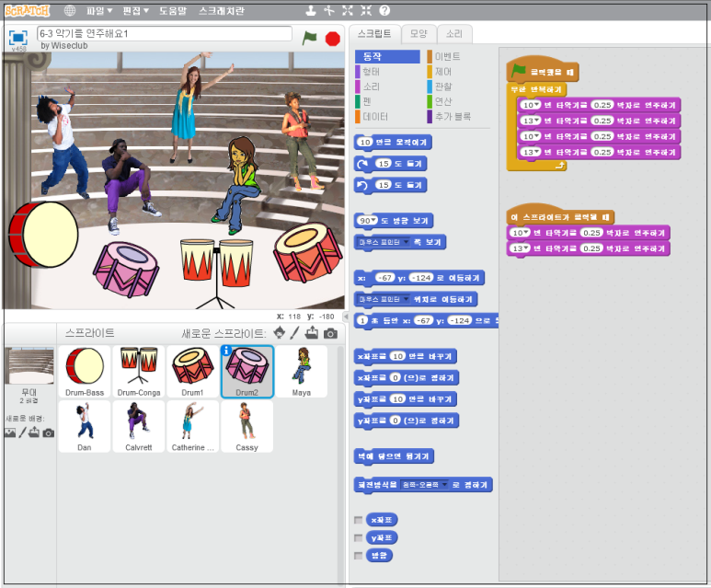711x588 pixels.
Task: Take new sprite from camera icon
Action: coord(330,334)
